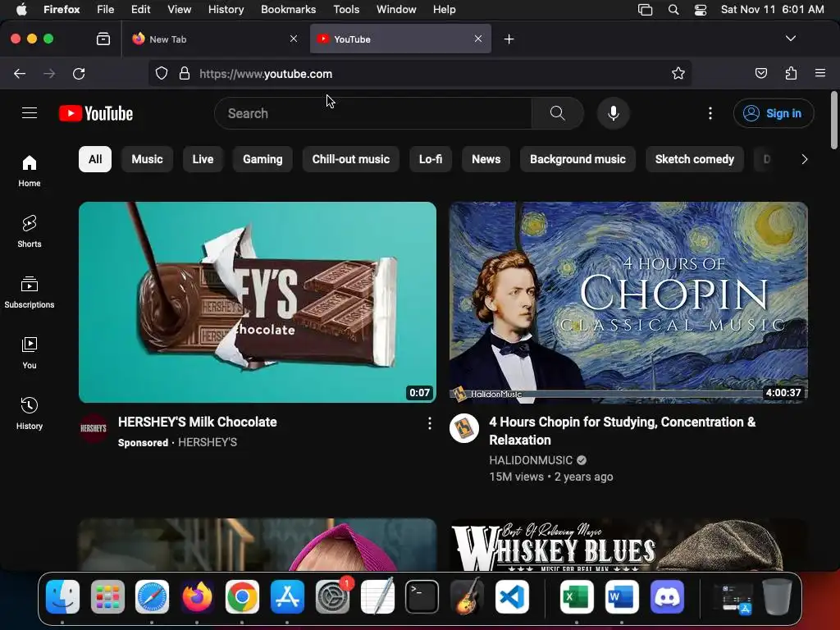Viewport: 840px width, 630px height.
Task: Open the Bookmarks menu
Action: tap(288, 9)
